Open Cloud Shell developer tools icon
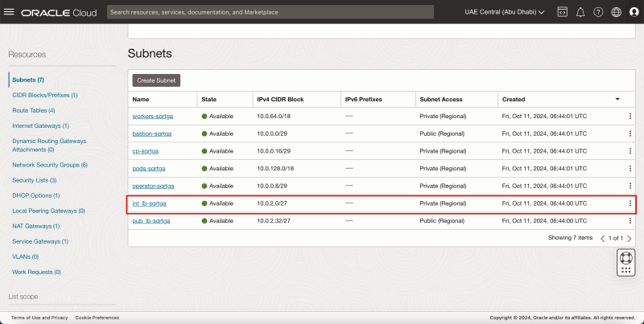 coord(562,12)
